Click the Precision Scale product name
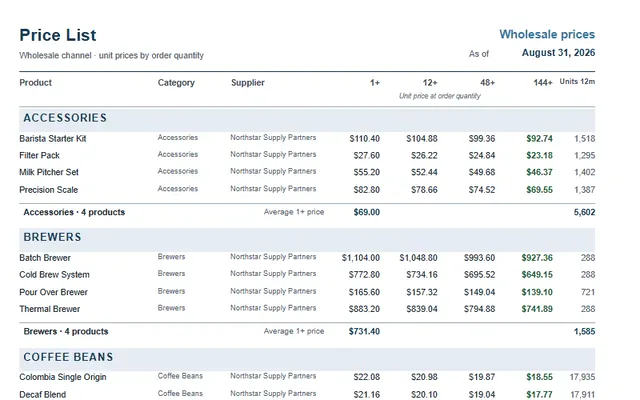 tap(48, 190)
